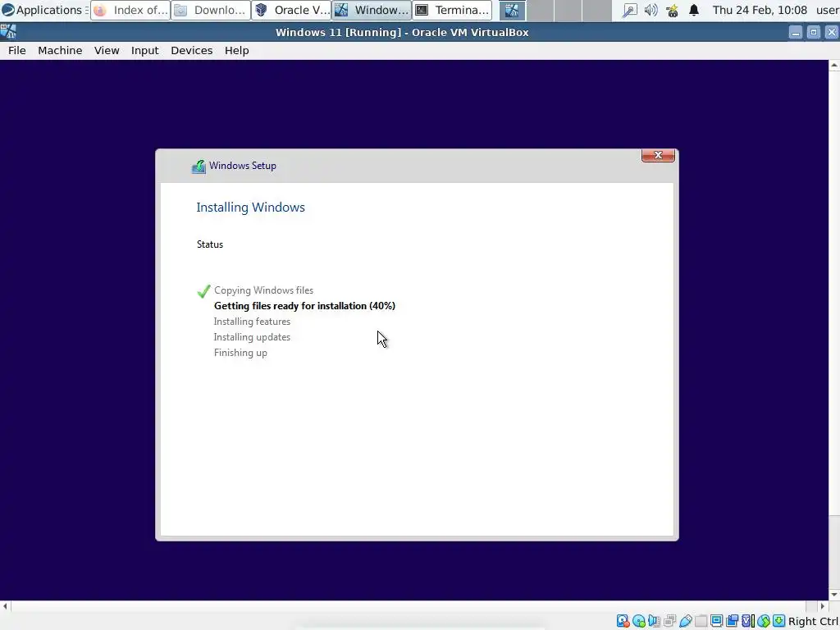Open the View menu
The width and height of the screenshot is (840, 630).
pos(107,50)
